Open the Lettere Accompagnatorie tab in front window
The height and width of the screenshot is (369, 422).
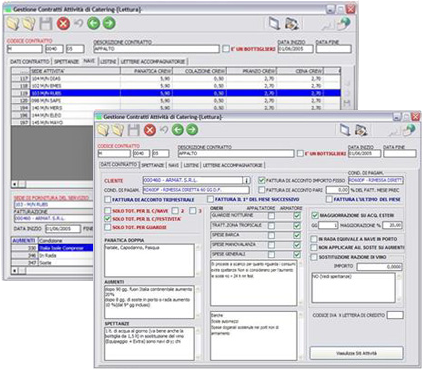pos(233,165)
